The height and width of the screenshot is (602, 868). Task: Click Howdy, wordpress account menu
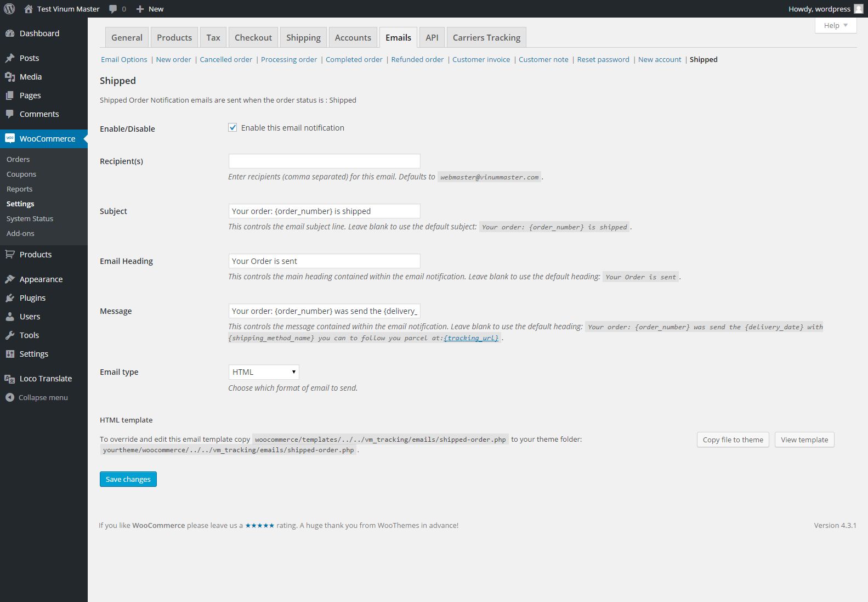click(825, 9)
